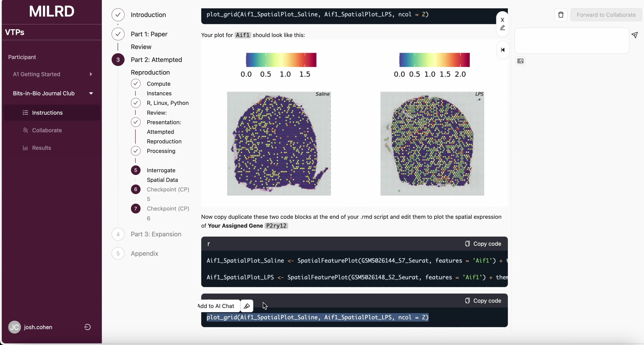
Task: Click inside the AI chat text box
Action: [x=572, y=41]
